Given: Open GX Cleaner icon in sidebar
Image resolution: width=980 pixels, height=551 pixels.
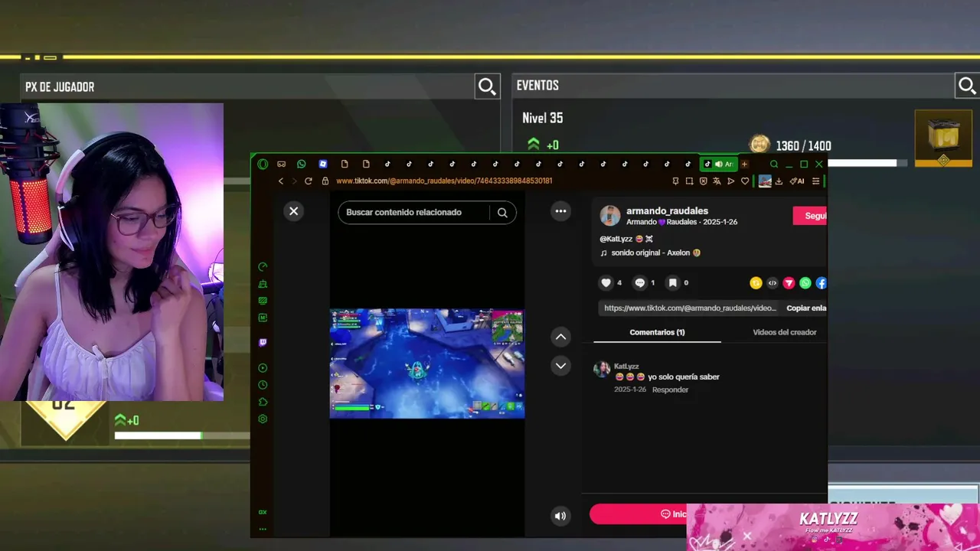Looking at the screenshot, I should pyautogui.click(x=263, y=284).
